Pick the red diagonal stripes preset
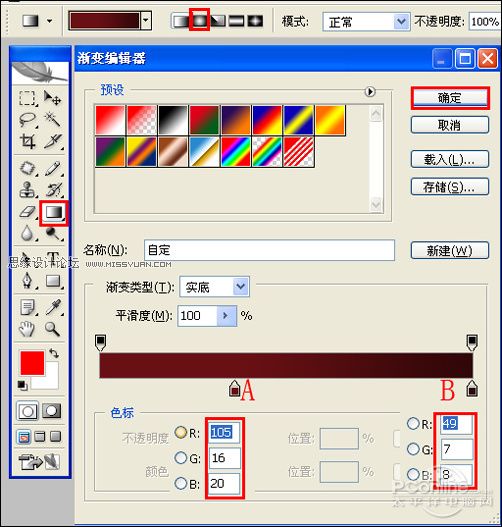502x527 pixels. pos(299,152)
